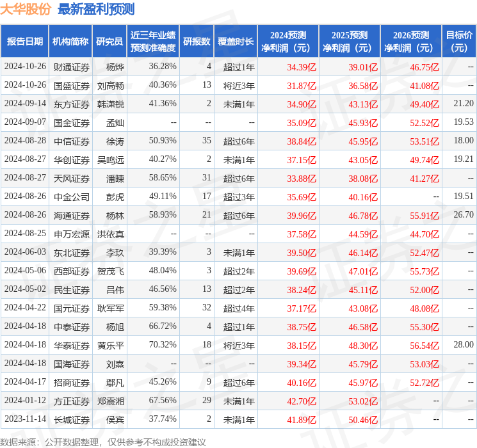The image size is (477, 448).
Task: Click analyst name 黄乐平
Action: click(x=110, y=345)
